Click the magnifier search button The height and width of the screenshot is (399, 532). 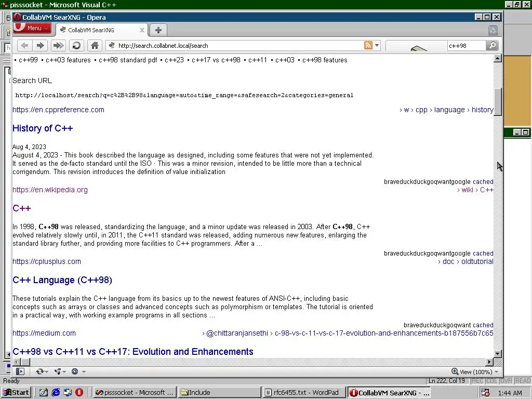coord(492,46)
